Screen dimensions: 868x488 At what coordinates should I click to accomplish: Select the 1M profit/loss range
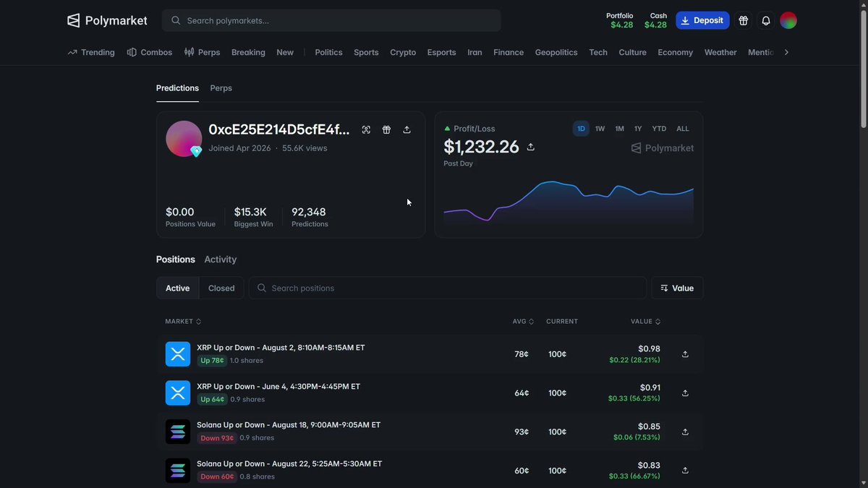coord(619,129)
